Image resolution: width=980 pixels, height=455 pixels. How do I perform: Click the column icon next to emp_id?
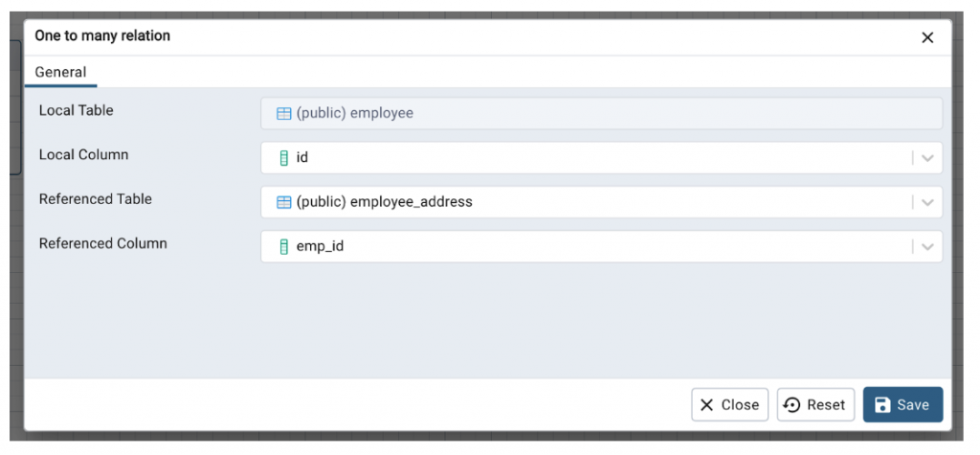283,247
